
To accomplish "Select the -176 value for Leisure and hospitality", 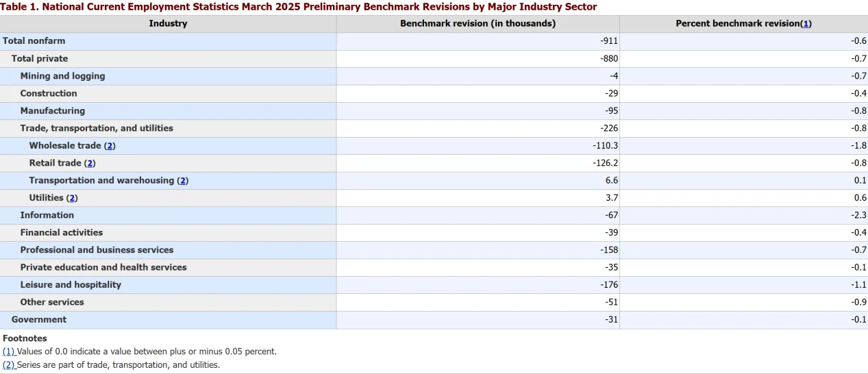I will (x=609, y=285).
